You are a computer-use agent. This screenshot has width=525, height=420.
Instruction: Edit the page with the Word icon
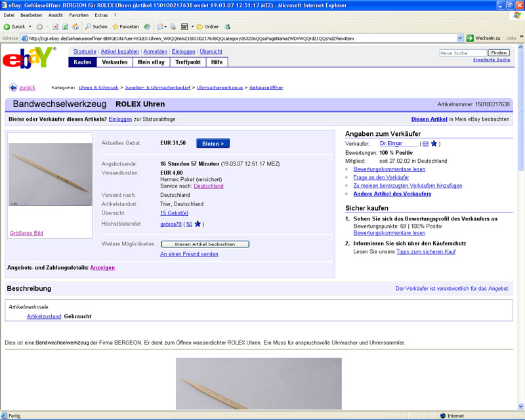(x=184, y=27)
